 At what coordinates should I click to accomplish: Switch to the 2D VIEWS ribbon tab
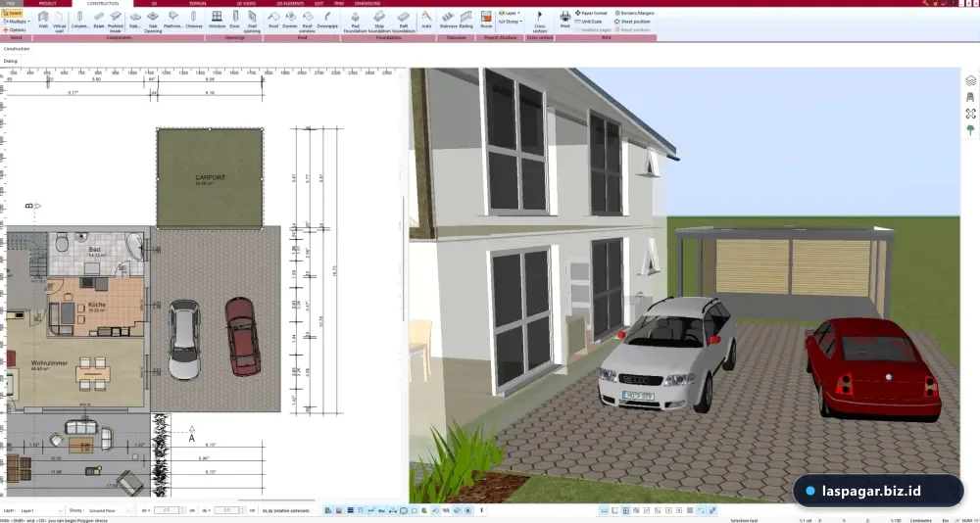click(246, 3)
